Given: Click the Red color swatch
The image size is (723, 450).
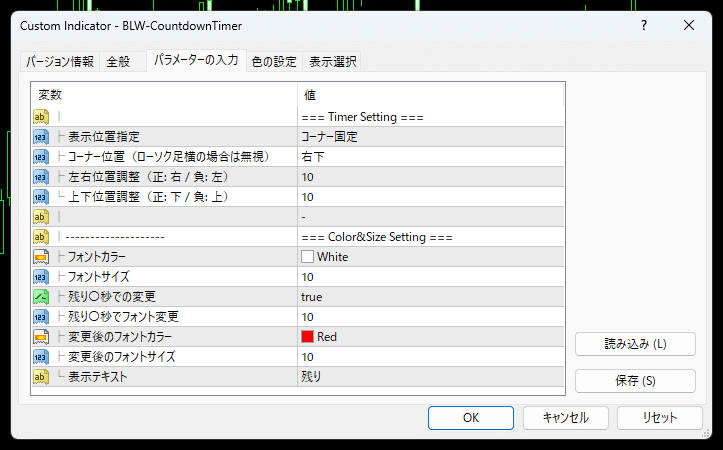Looking at the screenshot, I should pos(307,337).
